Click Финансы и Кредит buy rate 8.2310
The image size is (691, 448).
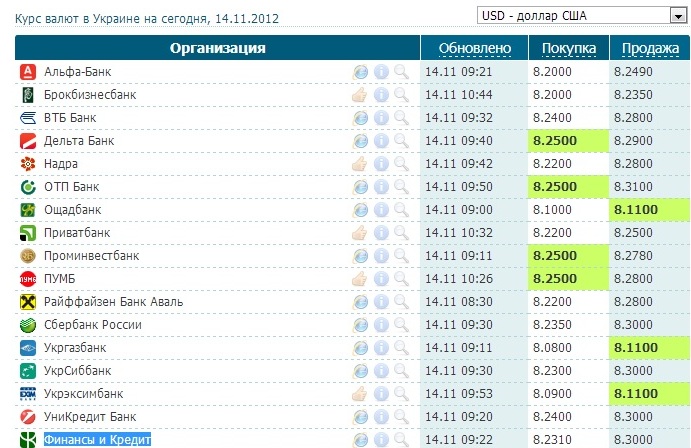(x=552, y=440)
